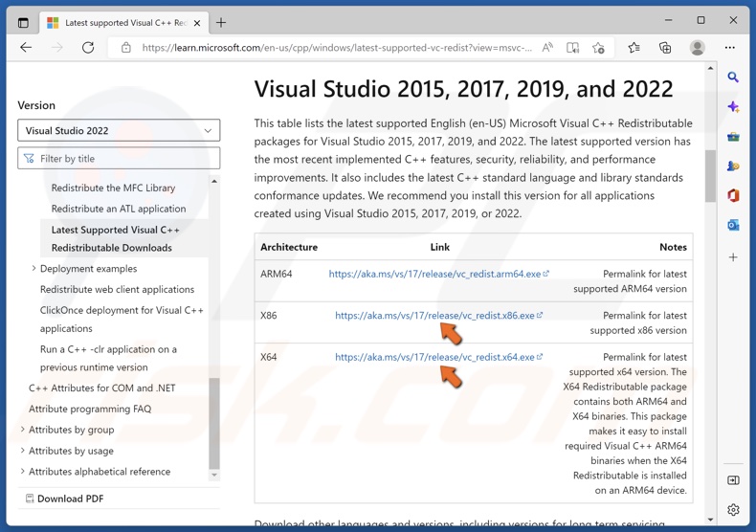Open the Copilot sparkle sidebar icon
This screenshot has height=532, width=756.
click(x=733, y=107)
